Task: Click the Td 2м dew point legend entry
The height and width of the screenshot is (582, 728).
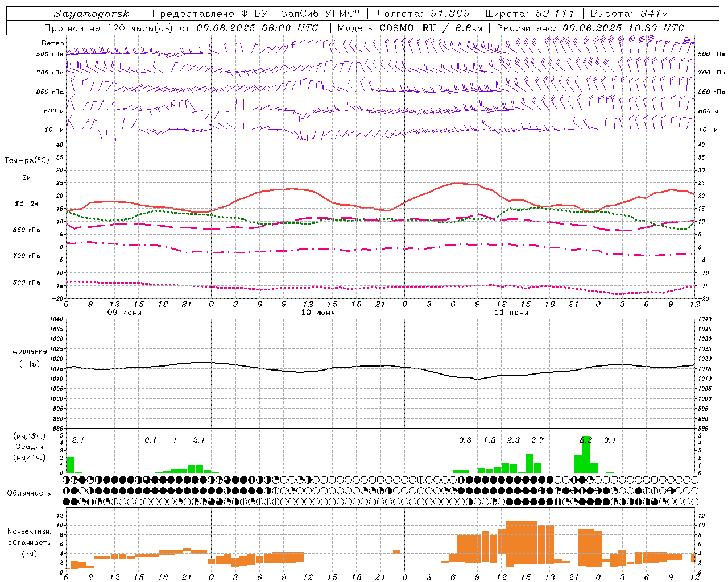Action: (x=26, y=203)
